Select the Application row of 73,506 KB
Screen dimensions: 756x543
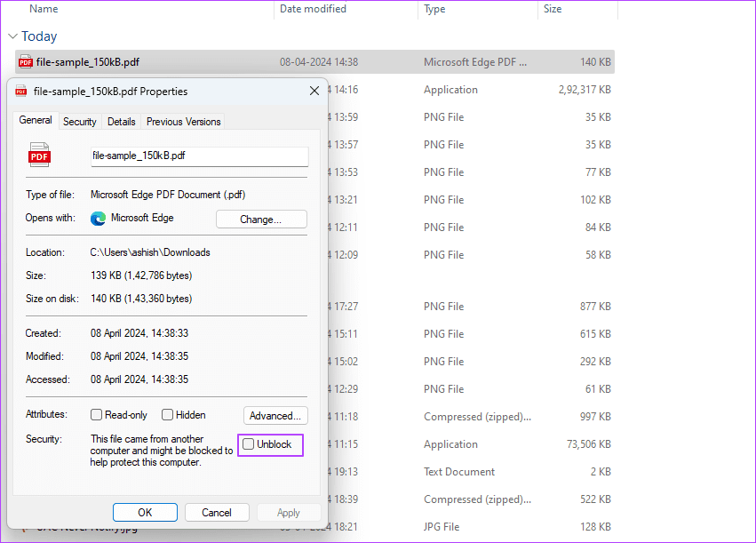coord(471,444)
